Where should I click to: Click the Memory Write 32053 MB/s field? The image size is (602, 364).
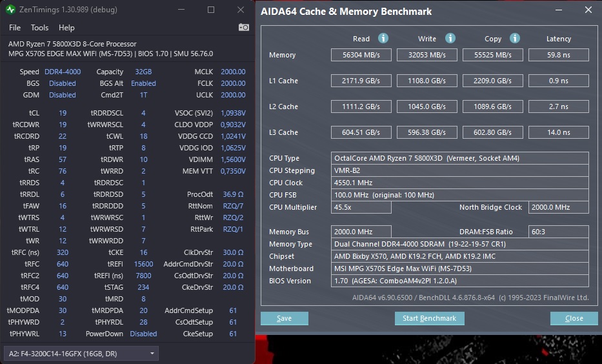click(x=427, y=55)
